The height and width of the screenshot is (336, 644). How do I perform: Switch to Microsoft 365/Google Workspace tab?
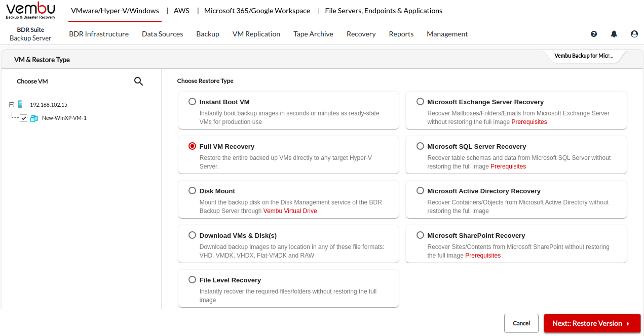257,11
